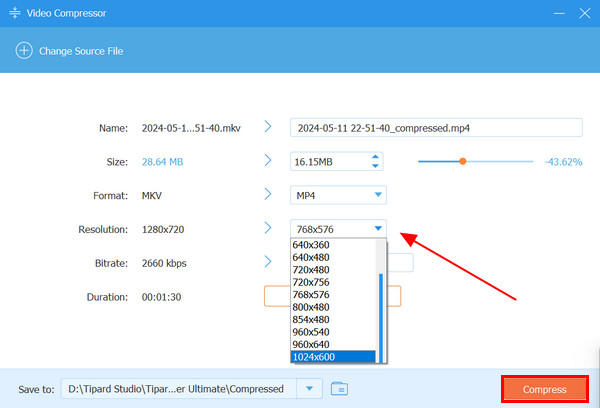Click the size reduction slider handle

click(x=462, y=161)
